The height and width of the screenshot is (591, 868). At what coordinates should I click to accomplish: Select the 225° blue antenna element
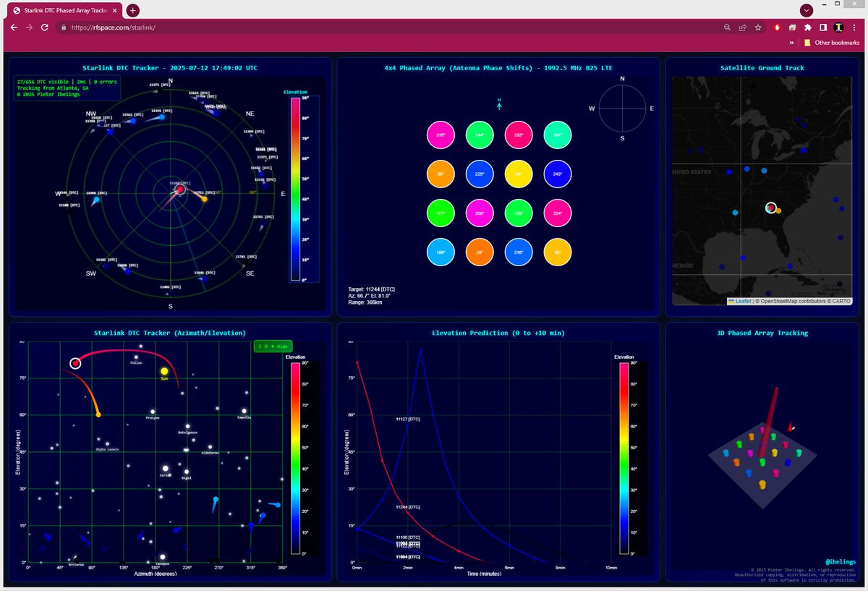[480, 174]
